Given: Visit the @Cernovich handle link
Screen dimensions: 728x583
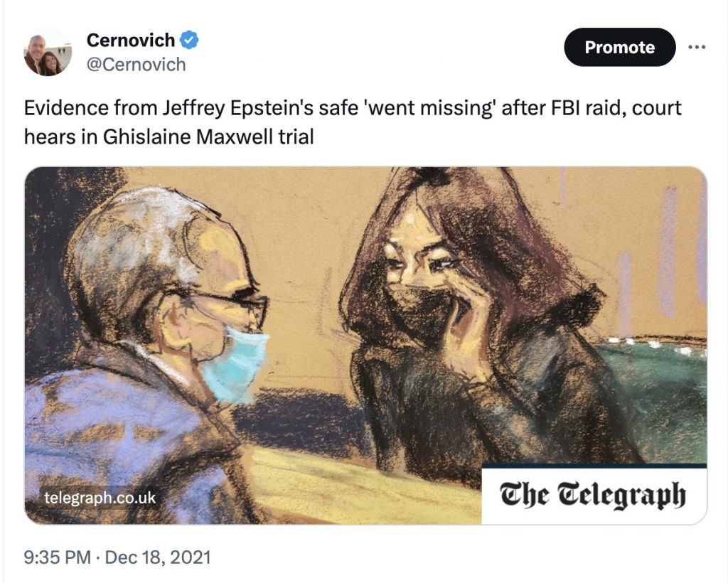Looking at the screenshot, I should click(x=136, y=65).
